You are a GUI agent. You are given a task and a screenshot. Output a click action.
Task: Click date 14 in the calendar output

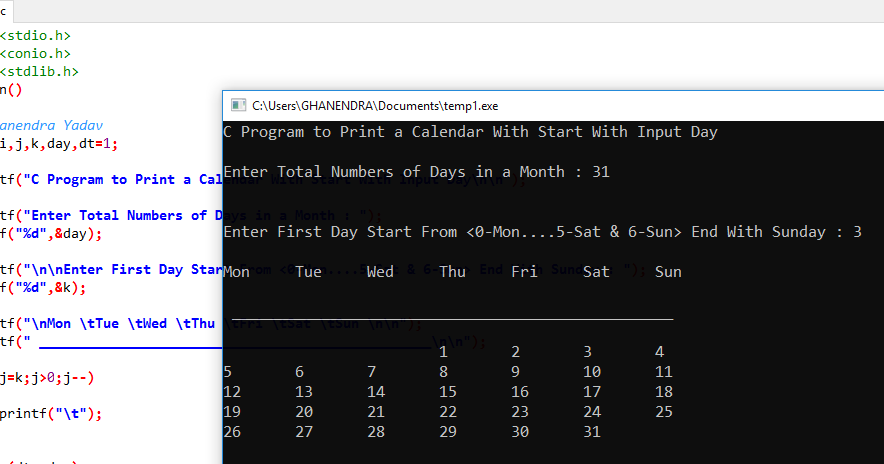(376, 392)
